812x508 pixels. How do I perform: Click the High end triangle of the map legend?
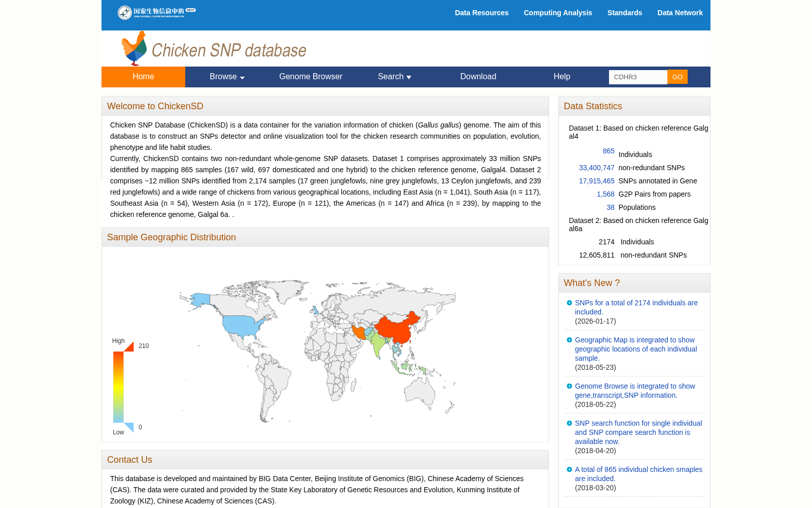tap(129, 346)
